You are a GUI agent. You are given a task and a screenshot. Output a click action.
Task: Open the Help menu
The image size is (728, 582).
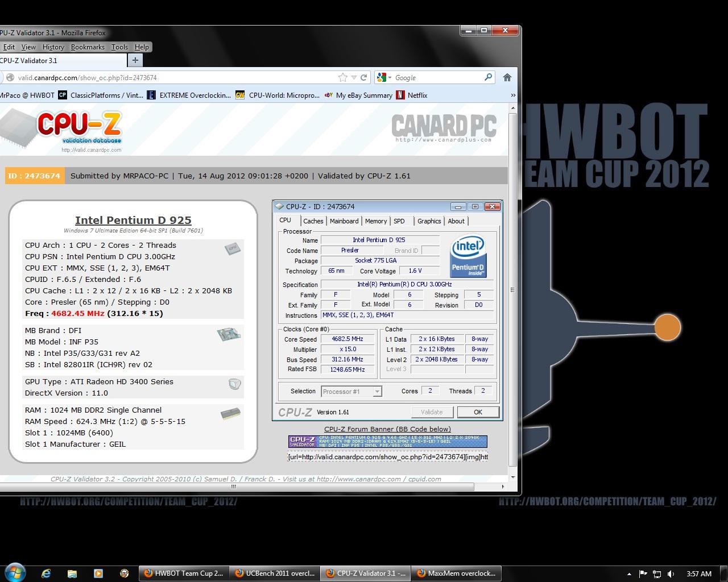[x=142, y=47]
